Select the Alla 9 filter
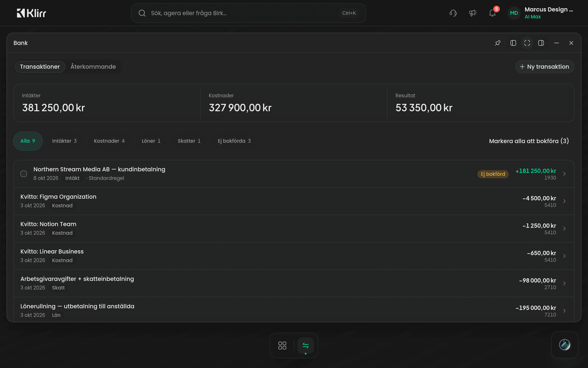This screenshot has width=588, height=368. click(28, 141)
